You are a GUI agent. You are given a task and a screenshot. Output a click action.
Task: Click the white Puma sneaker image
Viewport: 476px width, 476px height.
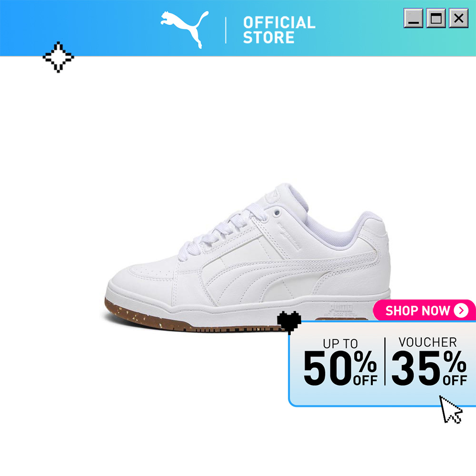tap(248, 258)
